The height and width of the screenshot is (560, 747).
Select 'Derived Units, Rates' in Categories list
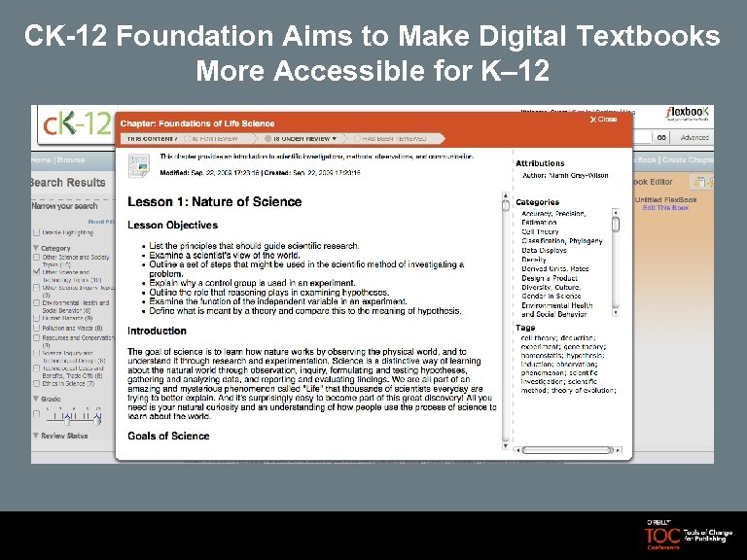click(555, 268)
